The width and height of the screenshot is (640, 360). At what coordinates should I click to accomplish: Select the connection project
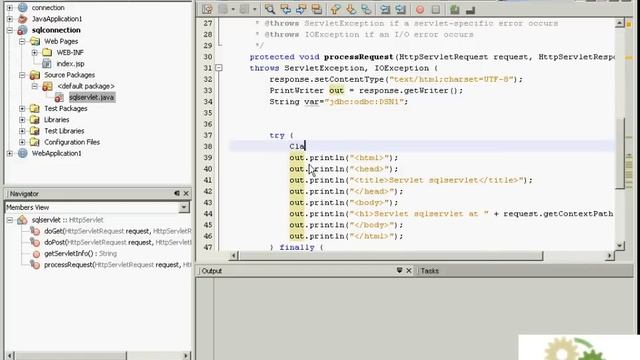tap(48, 7)
